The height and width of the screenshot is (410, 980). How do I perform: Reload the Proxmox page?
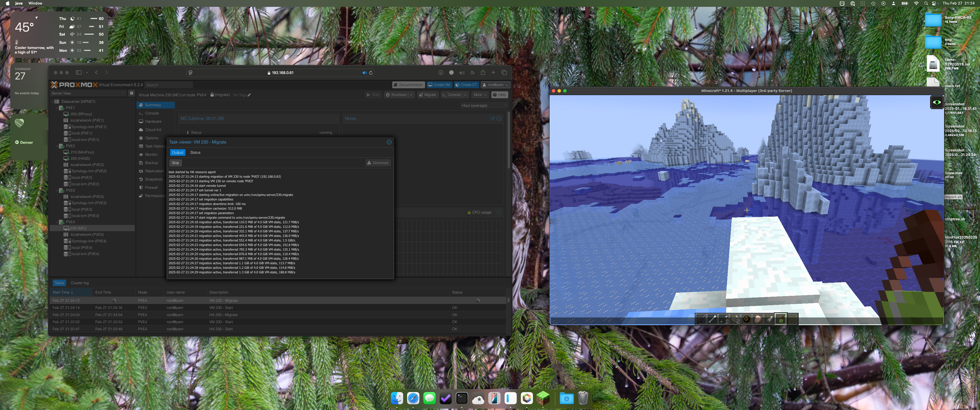click(x=371, y=73)
